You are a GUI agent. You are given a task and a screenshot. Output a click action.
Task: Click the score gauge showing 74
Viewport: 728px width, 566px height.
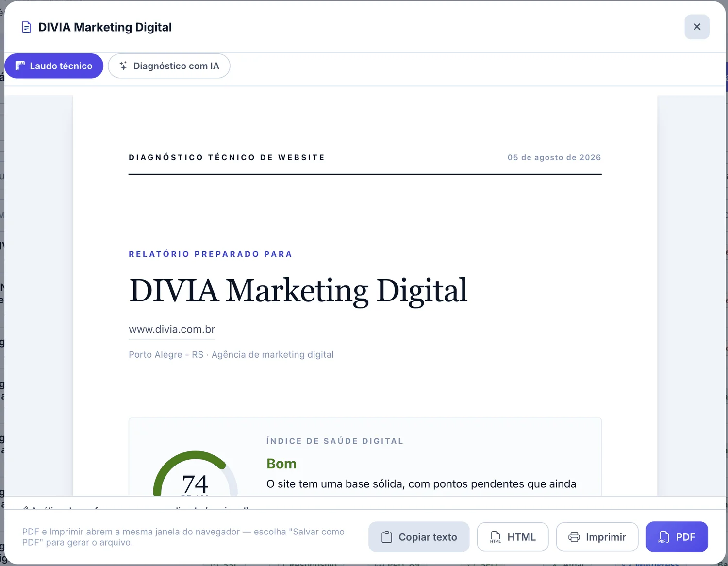coord(195,474)
